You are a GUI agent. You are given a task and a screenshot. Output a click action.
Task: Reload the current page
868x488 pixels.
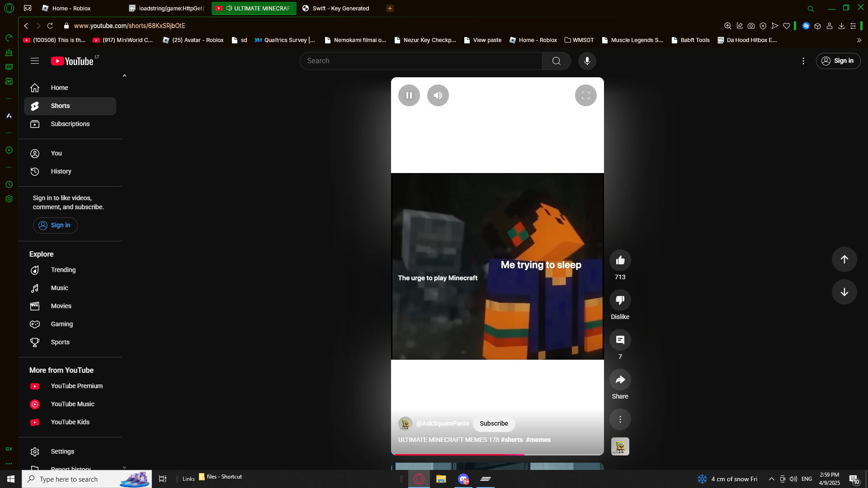pos(50,26)
